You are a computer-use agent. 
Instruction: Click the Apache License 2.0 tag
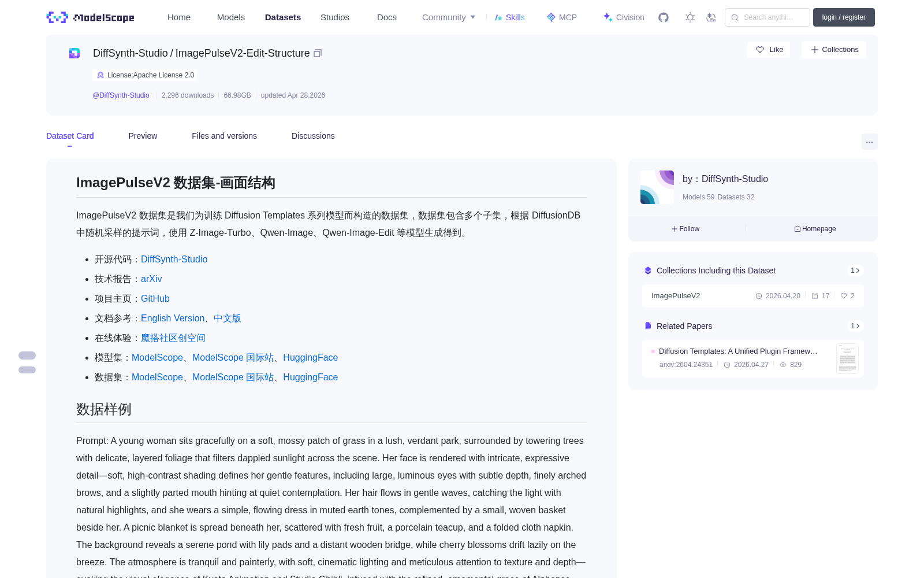pos(144,75)
